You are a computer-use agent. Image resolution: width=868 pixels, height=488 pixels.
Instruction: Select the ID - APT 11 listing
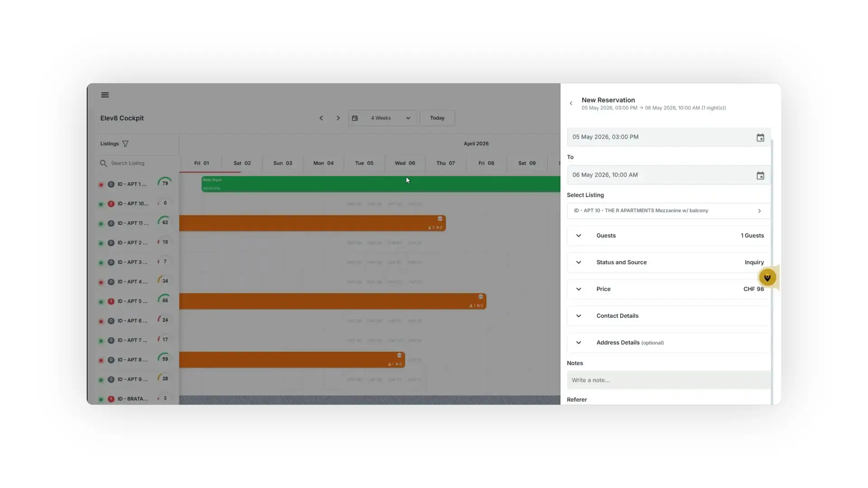[x=133, y=223]
